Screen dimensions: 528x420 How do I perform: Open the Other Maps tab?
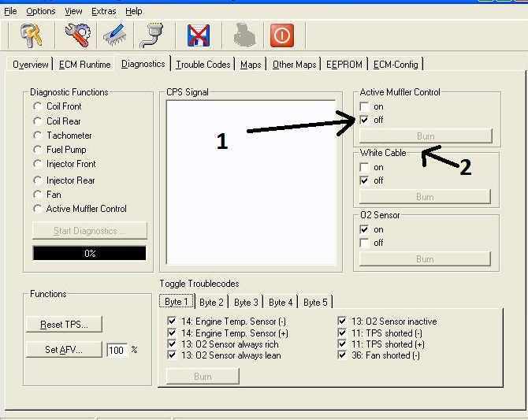pos(294,64)
